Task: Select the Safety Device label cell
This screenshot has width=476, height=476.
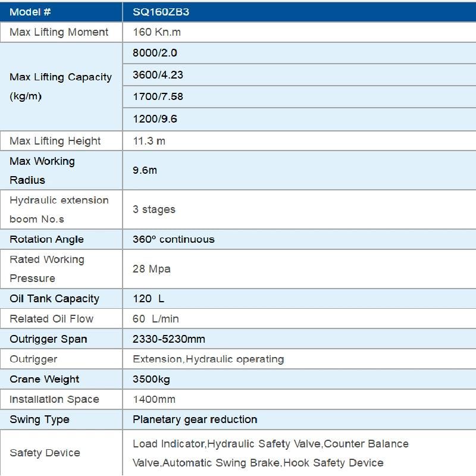Action: pos(61,453)
